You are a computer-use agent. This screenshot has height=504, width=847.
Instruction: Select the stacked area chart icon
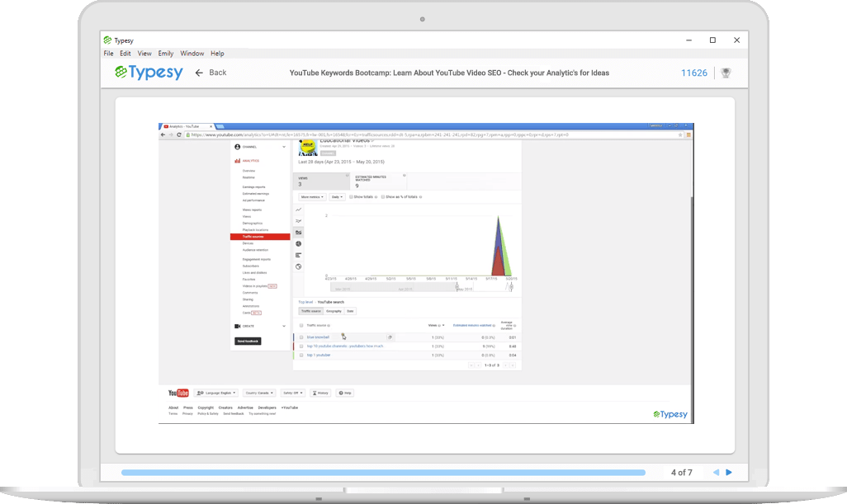pos(298,232)
